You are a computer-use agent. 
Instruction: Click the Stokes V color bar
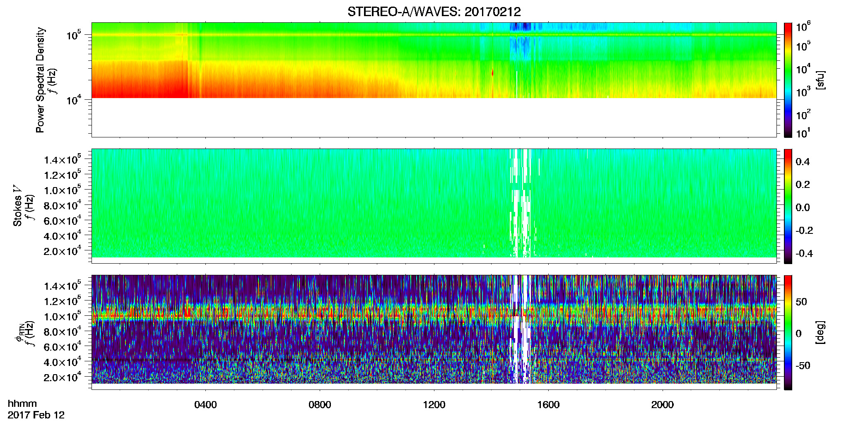pyautogui.click(x=788, y=206)
